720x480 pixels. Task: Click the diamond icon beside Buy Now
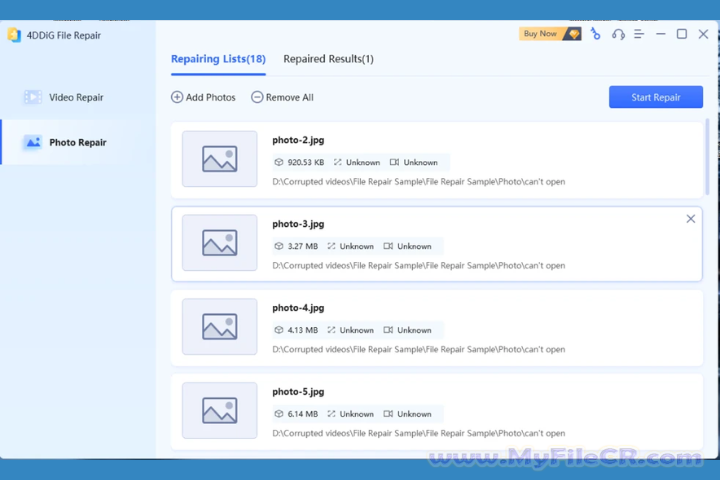tap(573, 34)
